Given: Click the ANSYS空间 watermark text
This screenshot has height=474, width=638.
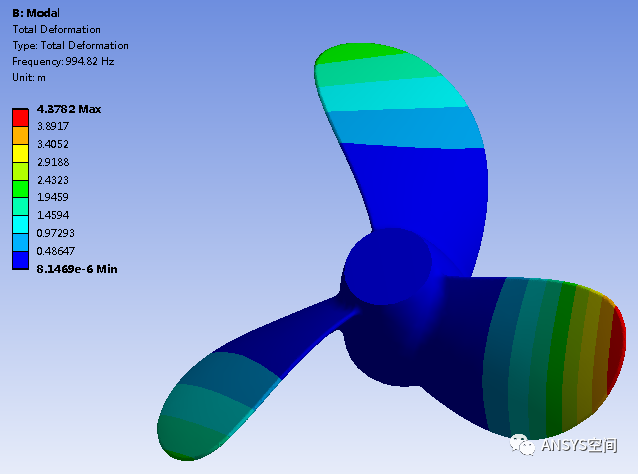Looking at the screenshot, I should tap(580, 446).
